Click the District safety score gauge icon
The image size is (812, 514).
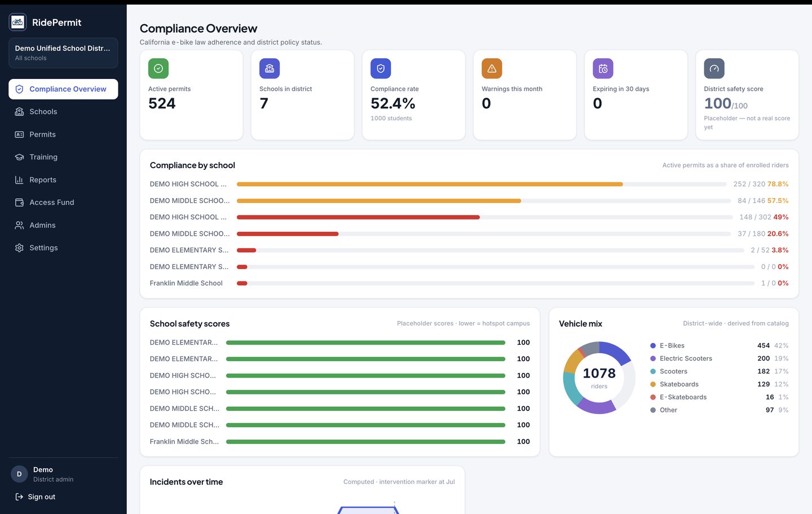[714, 68]
